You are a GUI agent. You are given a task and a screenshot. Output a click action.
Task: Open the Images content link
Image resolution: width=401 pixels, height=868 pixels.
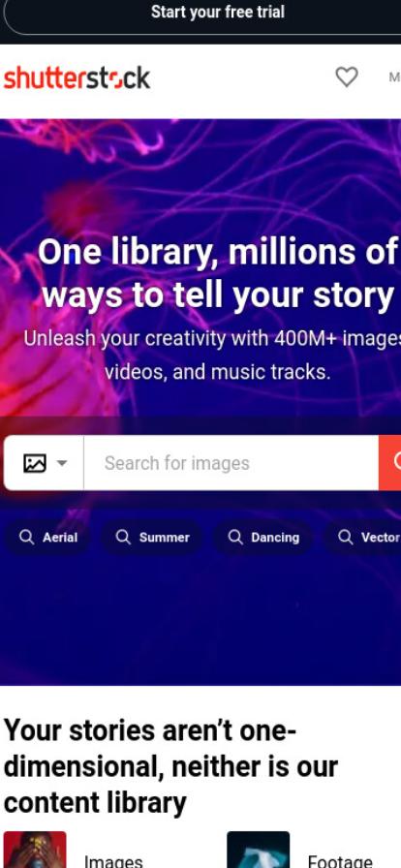pos(113,861)
